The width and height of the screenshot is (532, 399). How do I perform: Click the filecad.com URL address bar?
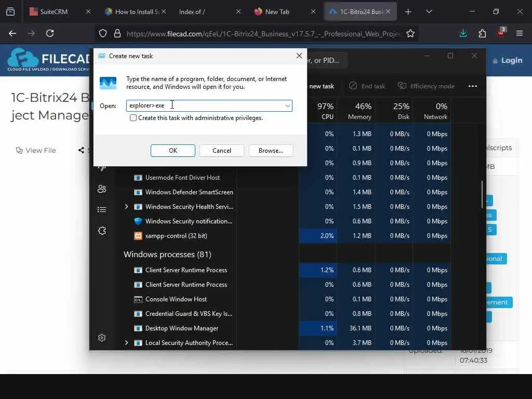click(x=263, y=34)
